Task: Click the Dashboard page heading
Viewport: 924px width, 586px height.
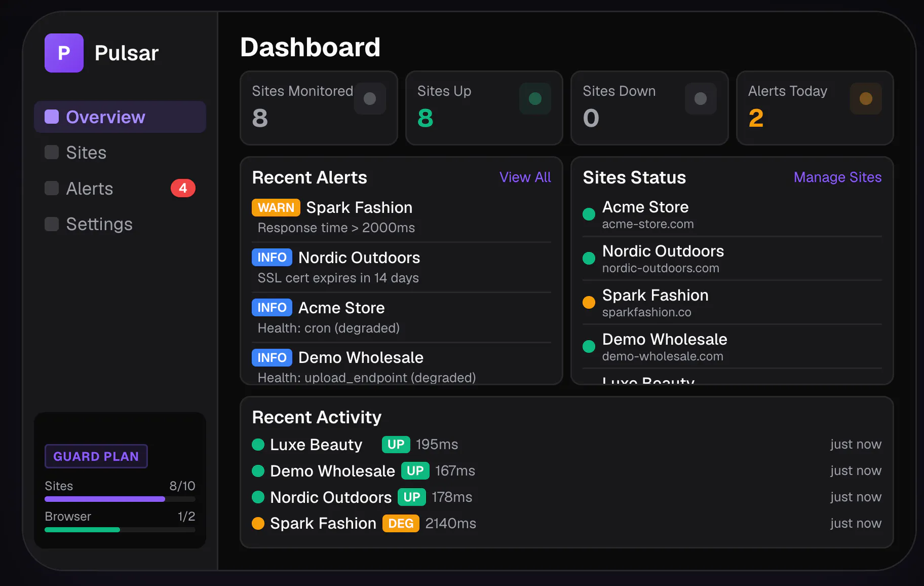Action: coord(310,47)
